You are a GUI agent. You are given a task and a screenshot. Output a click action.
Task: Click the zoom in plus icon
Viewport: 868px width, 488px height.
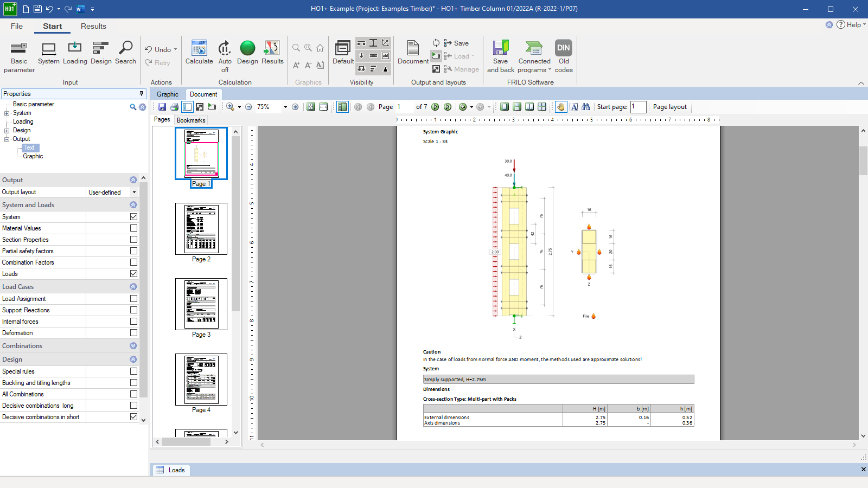295,107
